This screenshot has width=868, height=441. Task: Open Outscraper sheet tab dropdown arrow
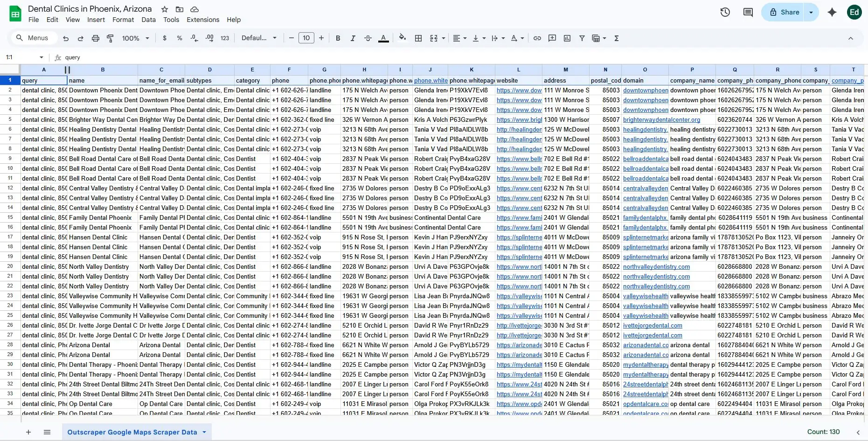coord(204,432)
